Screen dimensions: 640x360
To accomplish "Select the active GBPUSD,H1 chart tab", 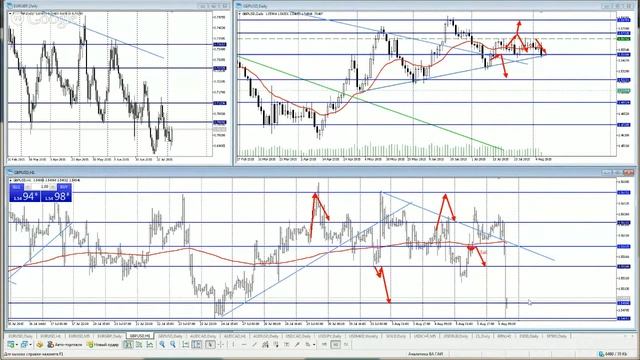I will [140, 336].
